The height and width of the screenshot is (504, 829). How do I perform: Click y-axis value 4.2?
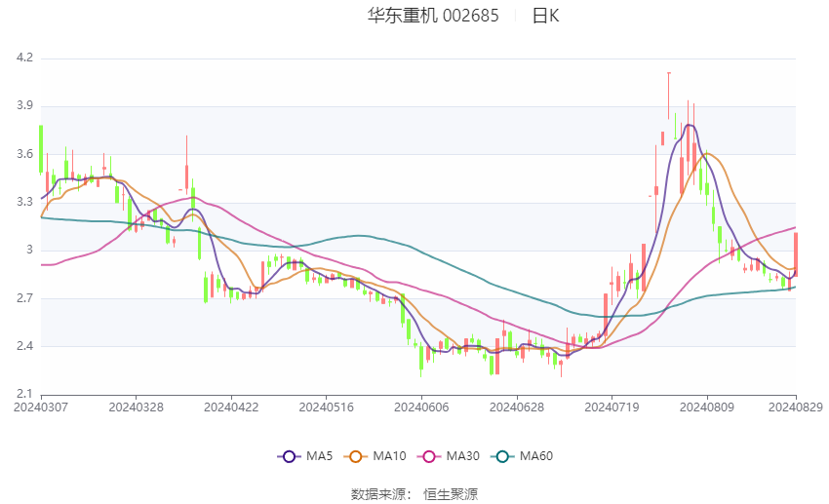(24, 58)
